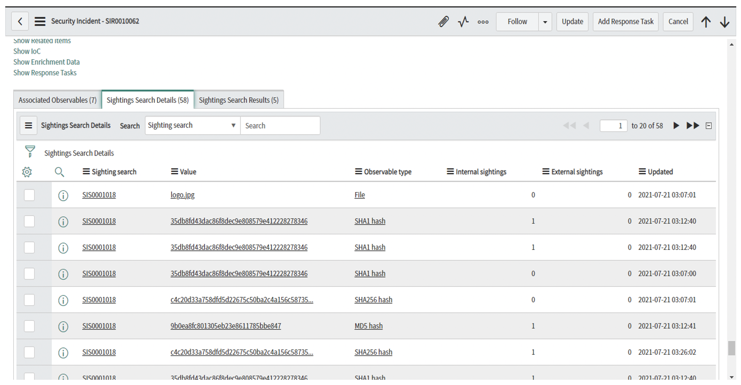Open info icon for first SHA256 hash row
The height and width of the screenshot is (385, 741).
(x=63, y=300)
